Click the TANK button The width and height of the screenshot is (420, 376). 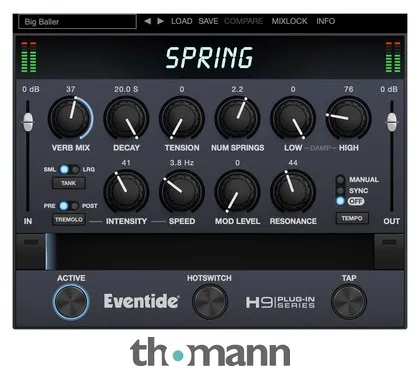[69, 183]
